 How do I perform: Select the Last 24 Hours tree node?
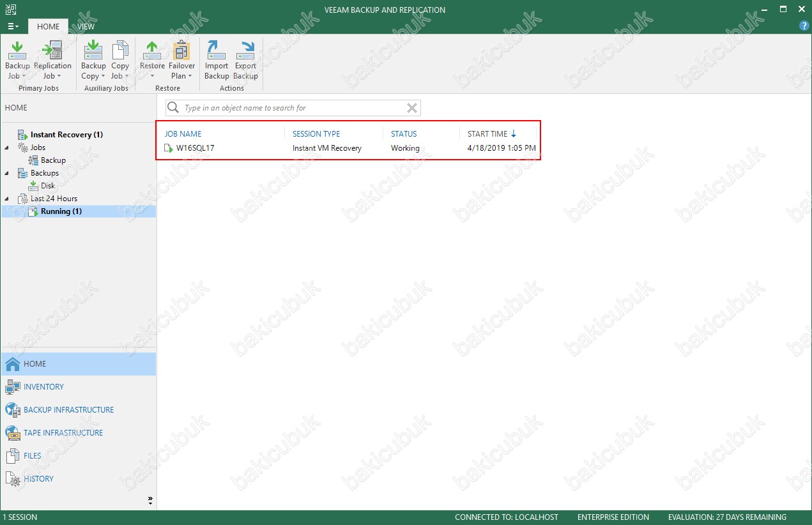click(54, 199)
